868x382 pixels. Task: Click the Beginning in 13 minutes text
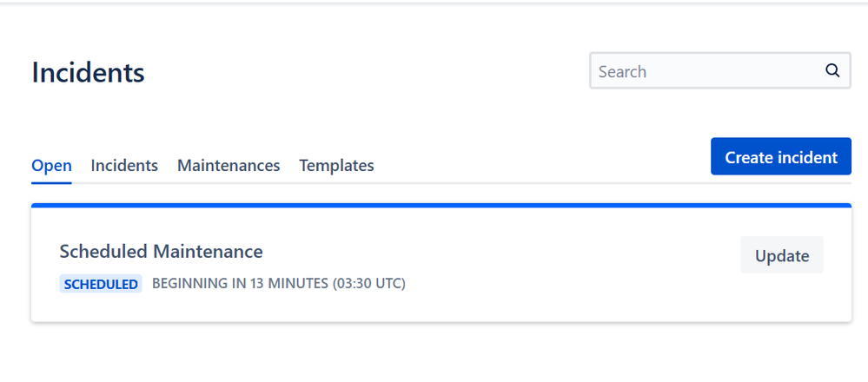click(241, 284)
